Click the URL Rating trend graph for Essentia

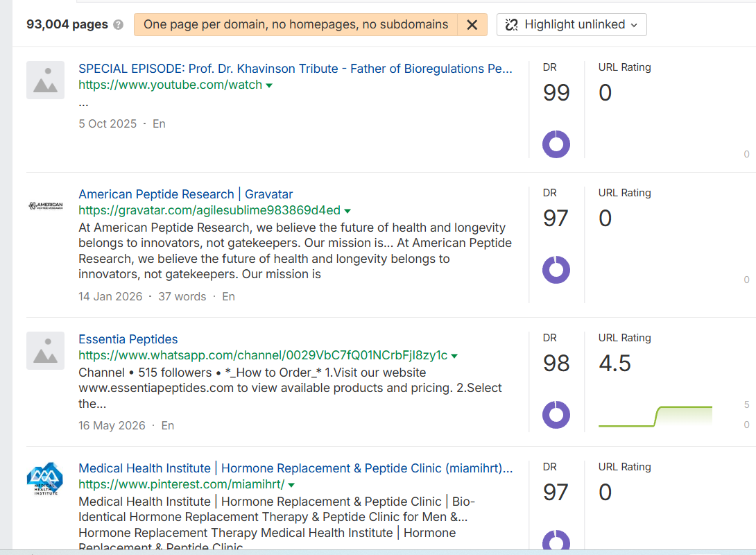tap(655, 416)
